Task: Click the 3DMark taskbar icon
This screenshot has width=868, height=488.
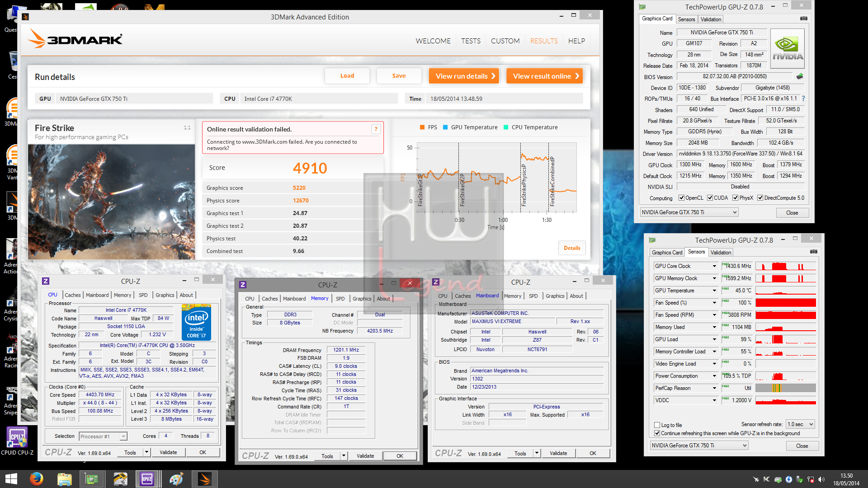Action: (x=204, y=479)
